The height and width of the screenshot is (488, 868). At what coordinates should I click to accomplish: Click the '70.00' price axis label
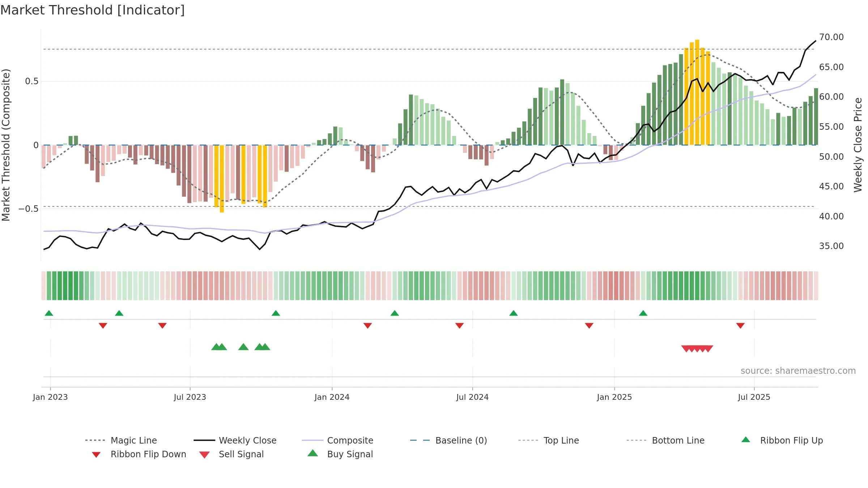pyautogui.click(x=831, y=37)
